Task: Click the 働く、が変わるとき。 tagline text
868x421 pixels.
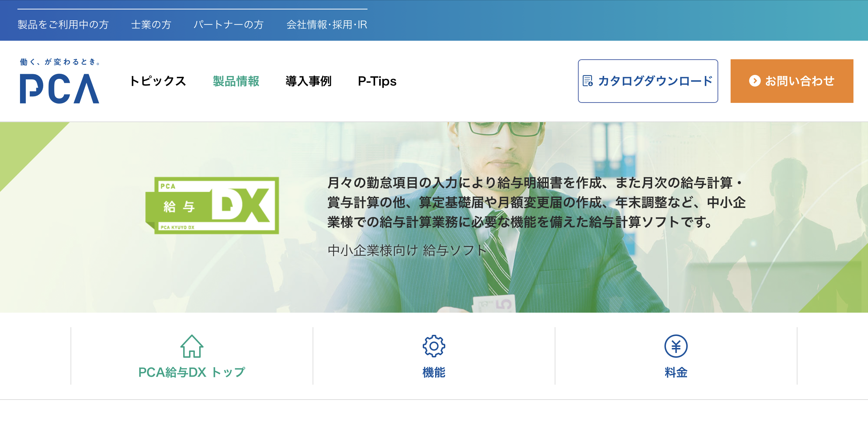Action: (x=60, y=62)
